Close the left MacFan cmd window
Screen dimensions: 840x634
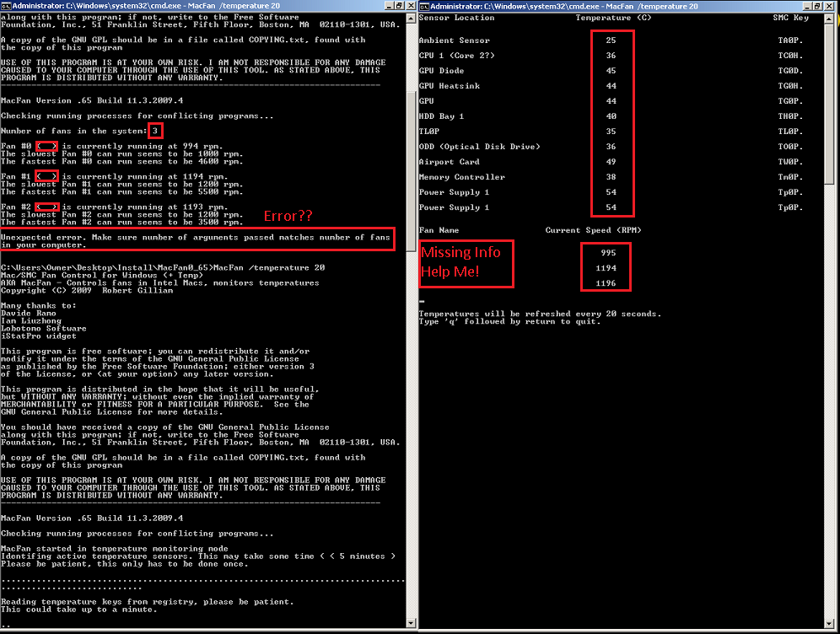pyautogui.click(x=411, y=5)
